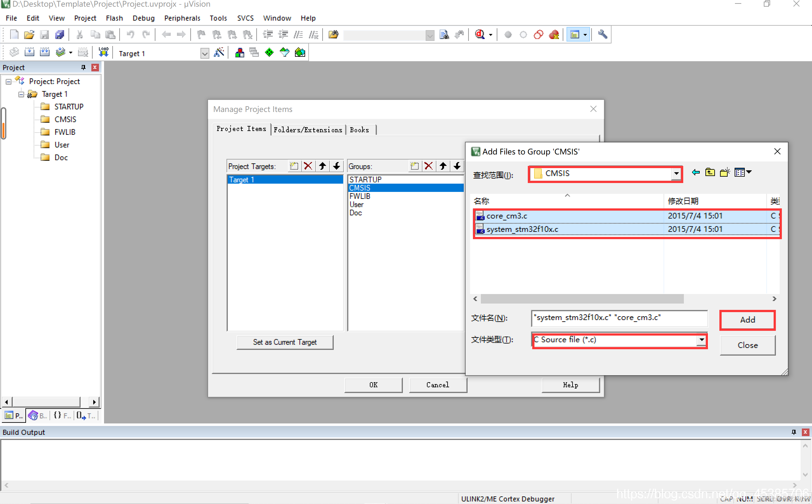Viewport: 812px width, 504px height.
Task: Open Options for Target magic wand icon
Action: [x=219, y=53]
